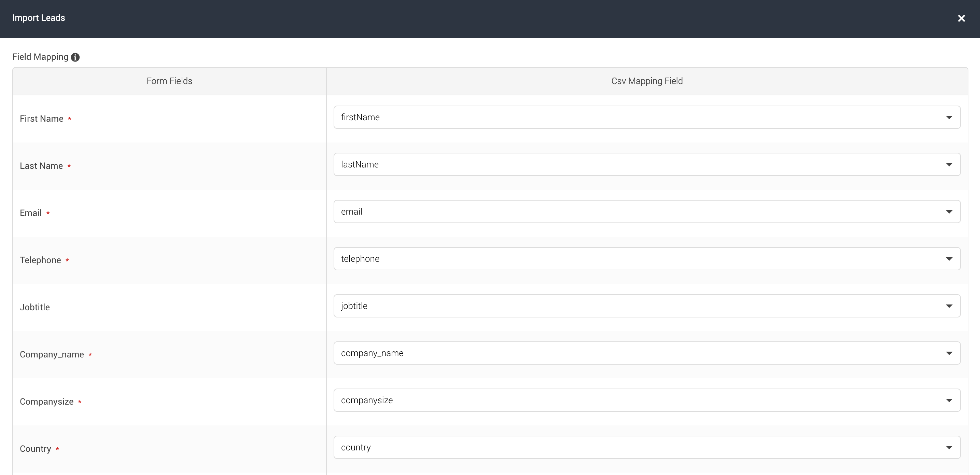Click the dropdown arrow next to firstName

pos(949,117)
